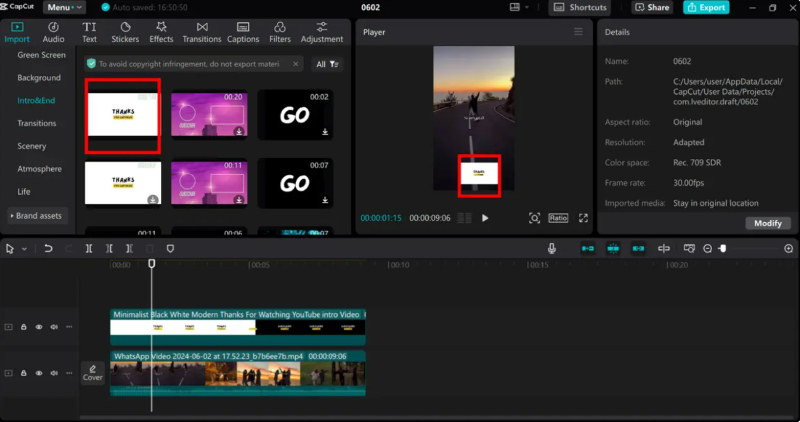Open the All filter dropdown
Screen dimensions: 800x422
tap(327, 64)
